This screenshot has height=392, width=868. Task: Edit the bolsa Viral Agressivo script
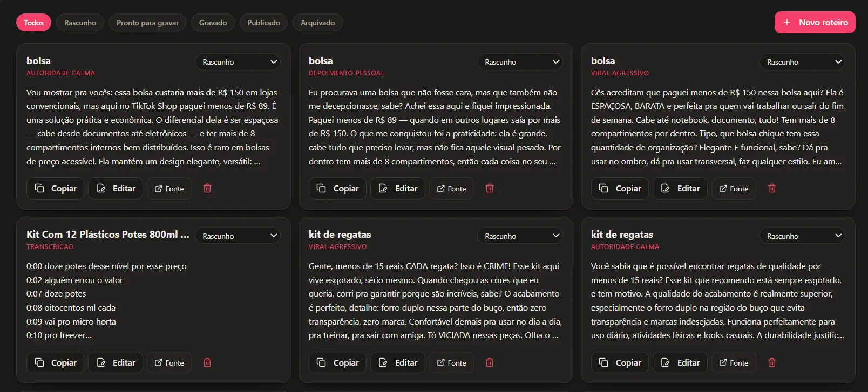[680, 188]
